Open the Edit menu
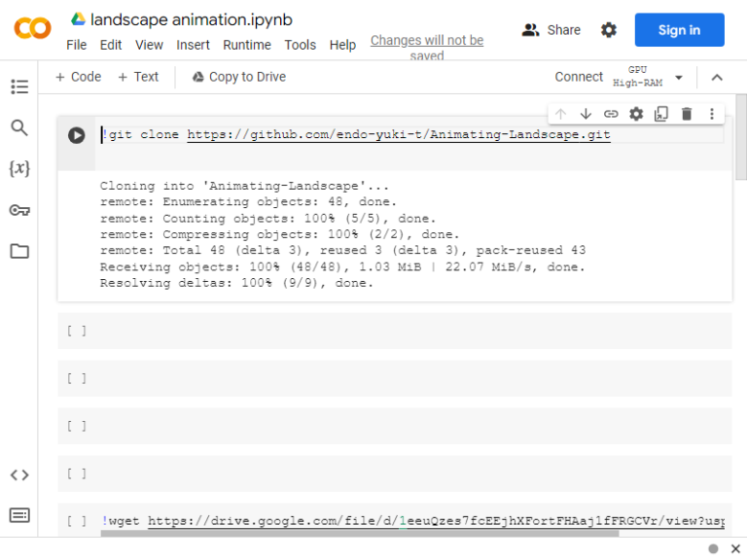Viewport: 747px width, 560px height. (111, 45)
